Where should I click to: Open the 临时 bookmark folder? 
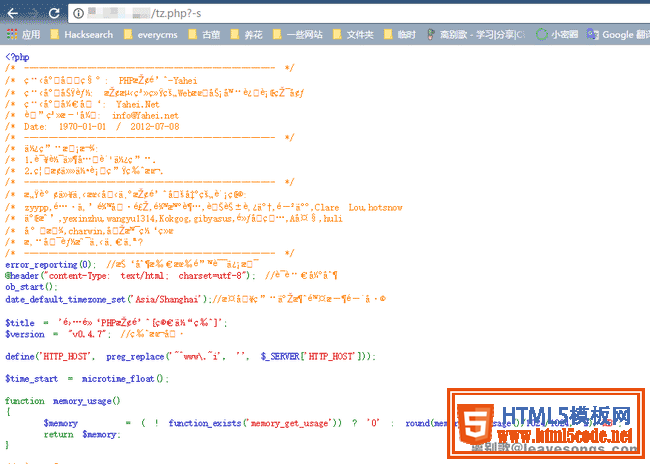pos(400,34)
